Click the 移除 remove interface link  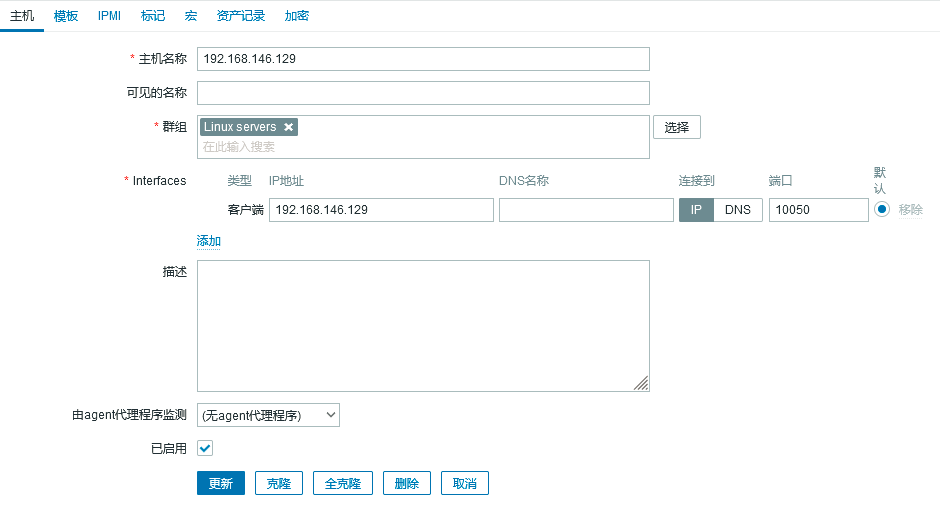(911, 210)
